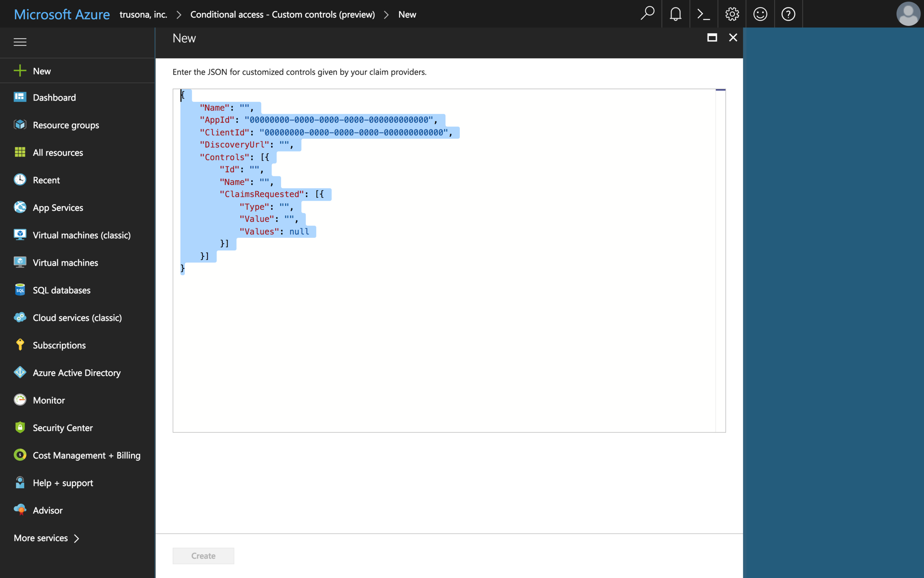Click the Recent clock icon

point(20,180)
